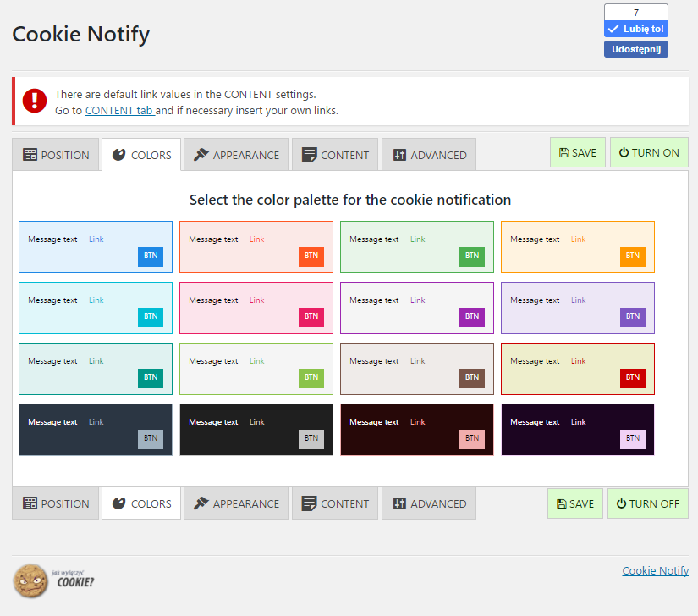The width and height of the screenshot is (698, 616).
Task: Choose the amber orange color palette
Action: [577, 247]
